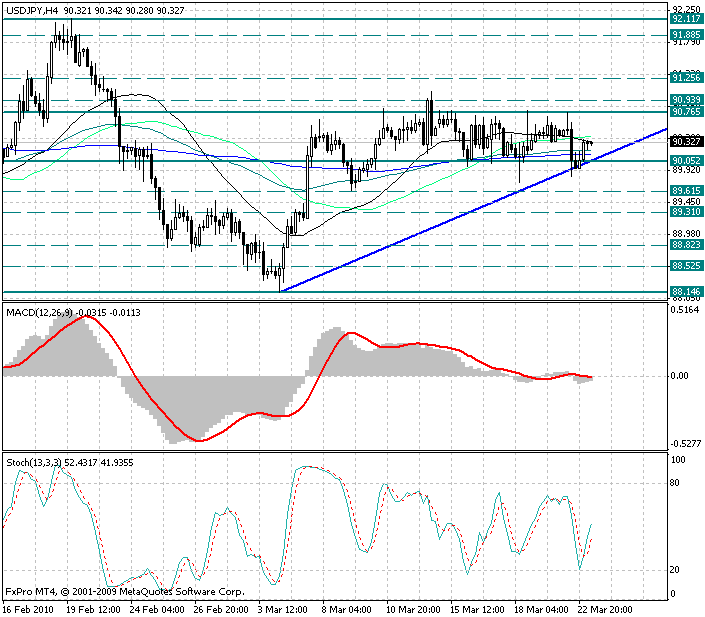The height and width of the screenshot is (617, 705).
Task: Click the 16 Feb 2010 date label
Action: point(28,609)
